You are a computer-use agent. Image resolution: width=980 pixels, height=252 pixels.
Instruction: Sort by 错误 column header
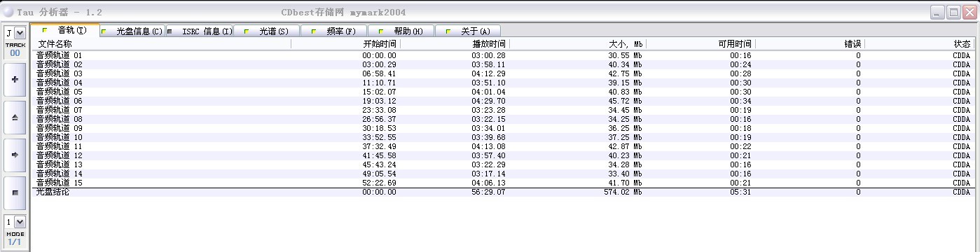pos(810,44)
